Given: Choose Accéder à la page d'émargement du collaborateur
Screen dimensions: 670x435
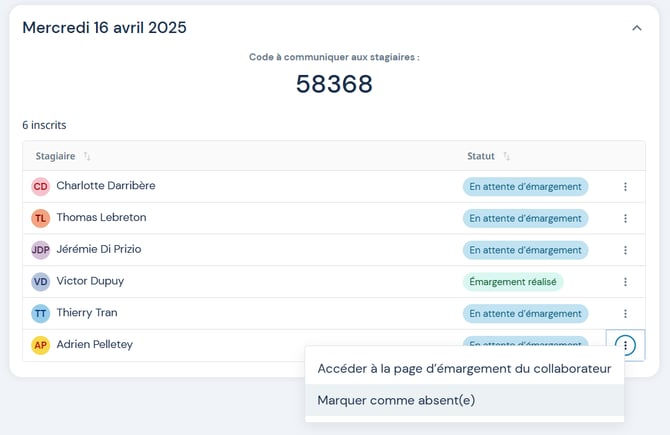Looking at the screenshot, I should click(x=464, y=368).
